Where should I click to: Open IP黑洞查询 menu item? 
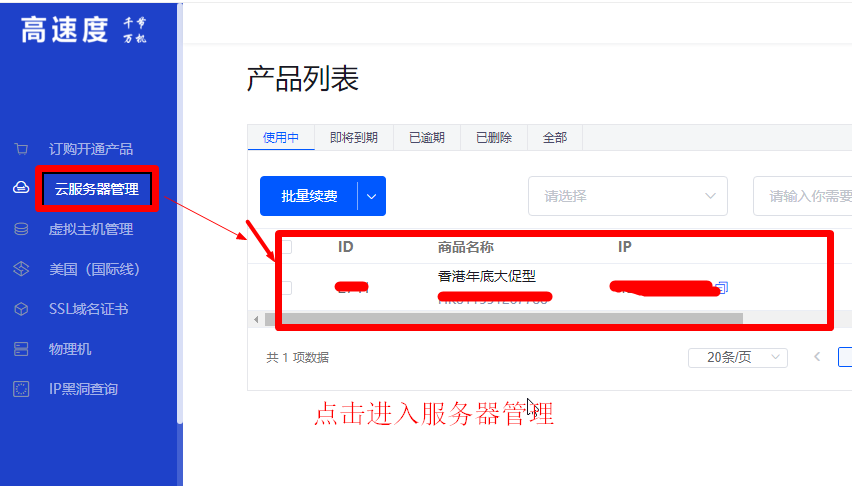[x=83, y=389]
